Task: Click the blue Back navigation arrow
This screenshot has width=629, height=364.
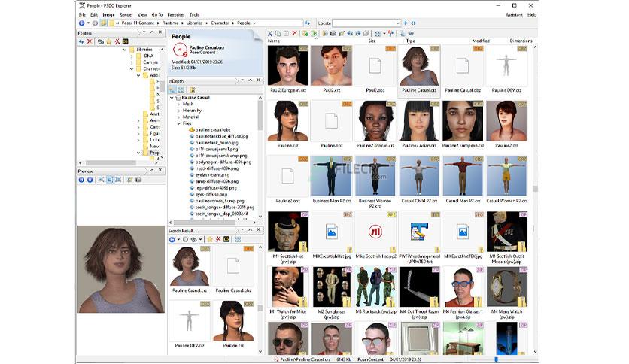Action: coord(81,23)
